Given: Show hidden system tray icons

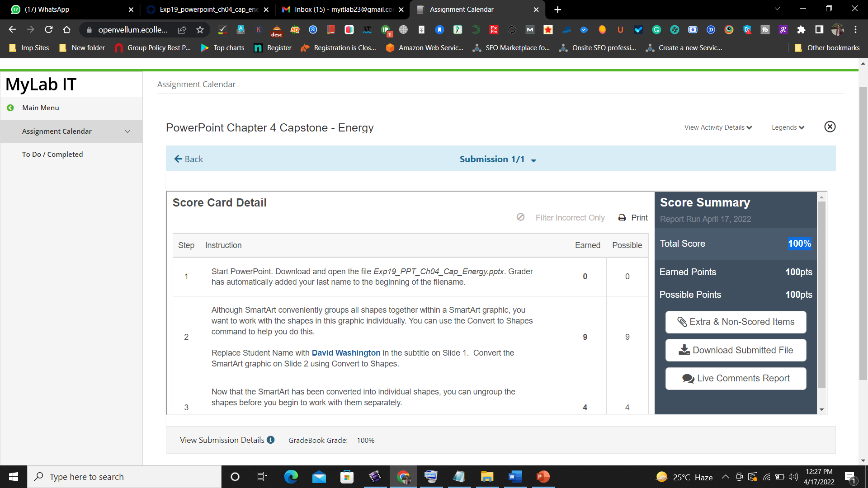Looking at the screenshot, I should pos(725,477).
